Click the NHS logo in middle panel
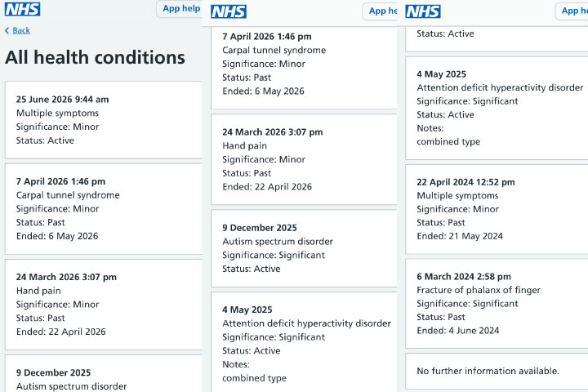 point(229,11)
